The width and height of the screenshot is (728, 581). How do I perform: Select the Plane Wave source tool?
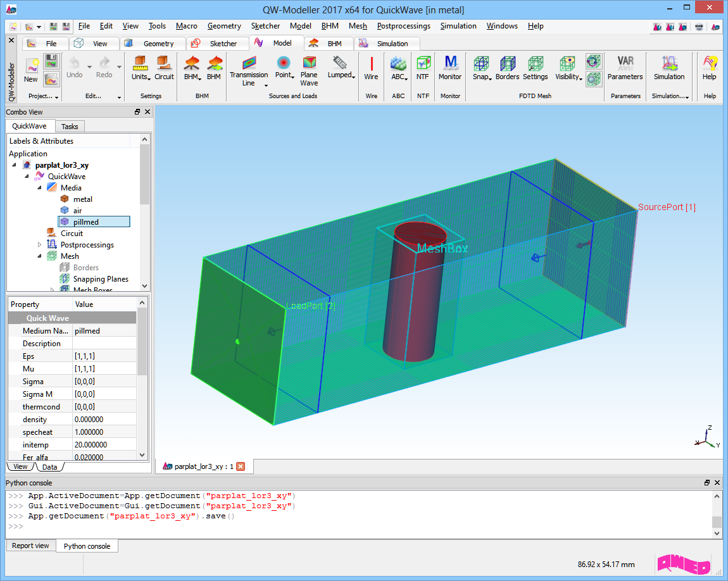[309, 71]
